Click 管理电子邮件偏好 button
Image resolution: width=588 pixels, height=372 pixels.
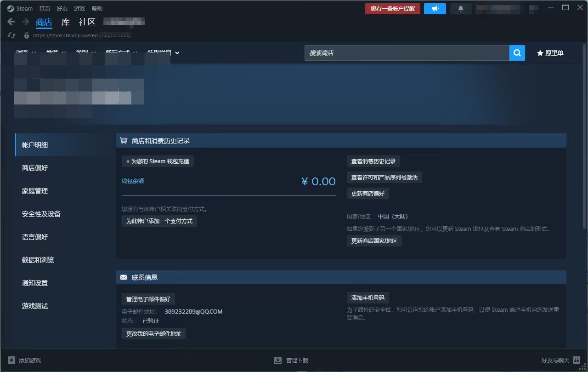(148, 299)
